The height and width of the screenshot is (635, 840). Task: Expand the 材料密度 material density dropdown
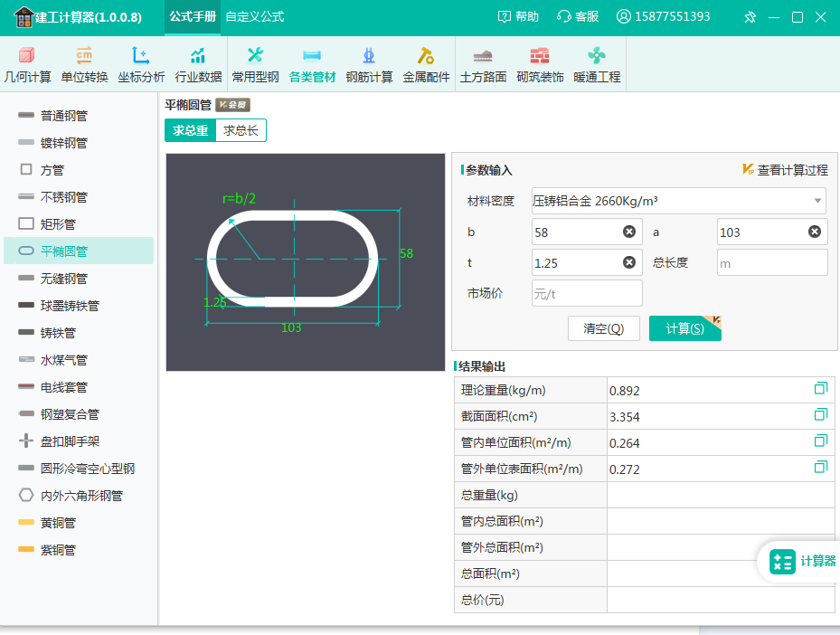(x=817, y=201)
